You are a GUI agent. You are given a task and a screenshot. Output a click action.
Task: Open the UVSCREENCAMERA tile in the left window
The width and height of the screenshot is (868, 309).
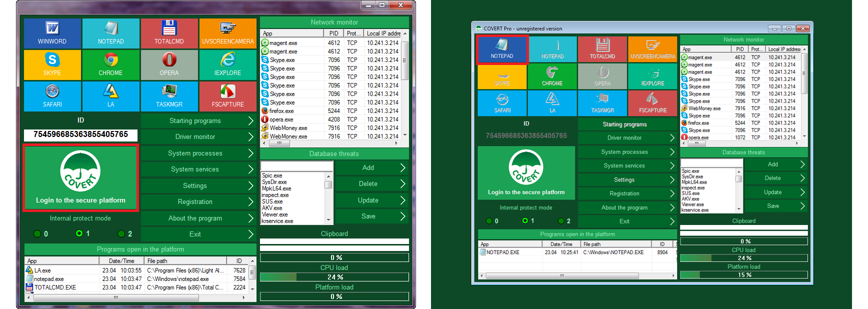coord(227,33)
